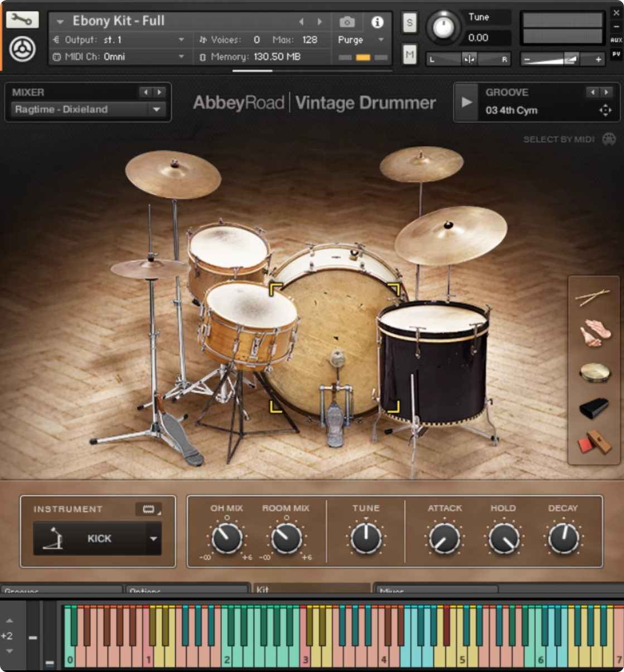Image resolution: width=624 pixels, height=672 pixels.
Task: Toggle the AUX sends button
Action: coord(616,40)
